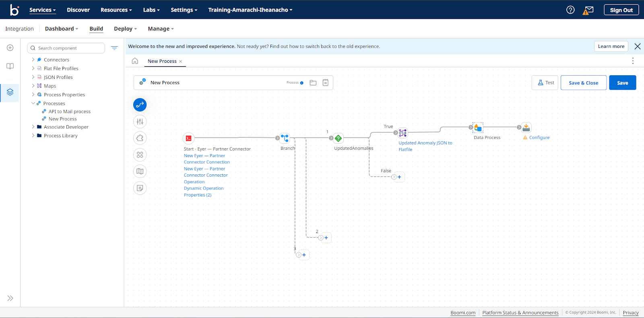644x318 pixels.
Task: Click the Learn more button
Action: [x=611, y=46]
